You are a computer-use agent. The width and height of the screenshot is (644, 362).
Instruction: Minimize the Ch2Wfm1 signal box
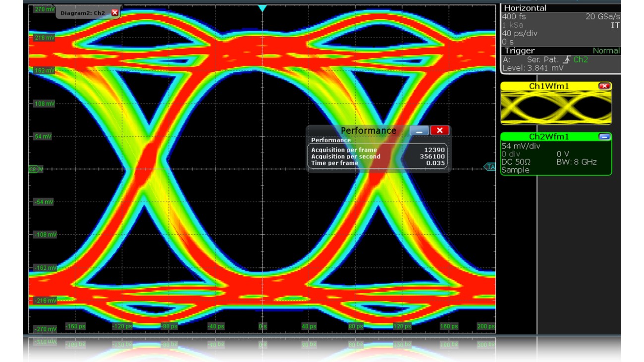[604, 137]
